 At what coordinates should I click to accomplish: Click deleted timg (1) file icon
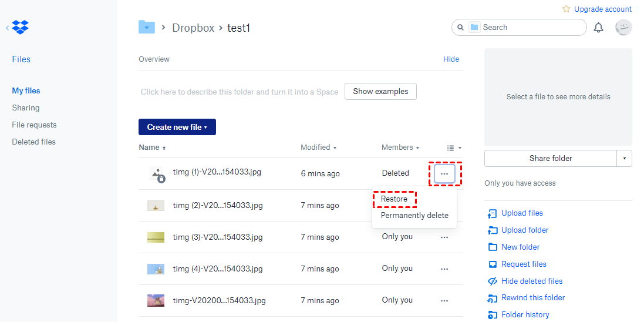157,175
